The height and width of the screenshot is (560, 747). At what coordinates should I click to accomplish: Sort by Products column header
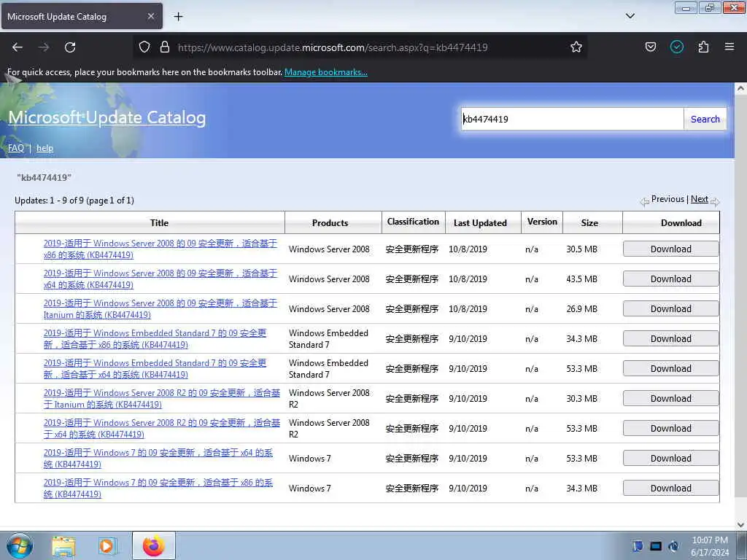tap(330, 223)
